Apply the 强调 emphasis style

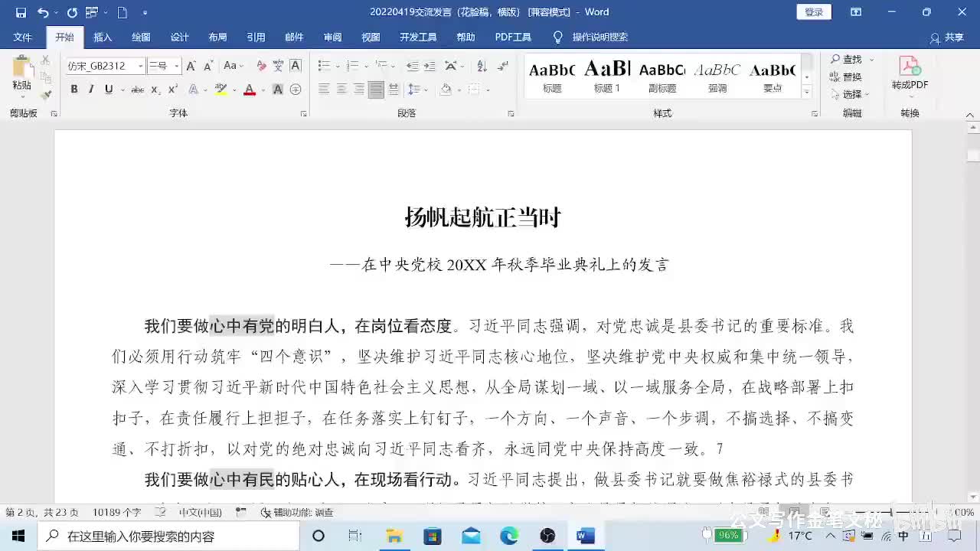click(717, 77)
